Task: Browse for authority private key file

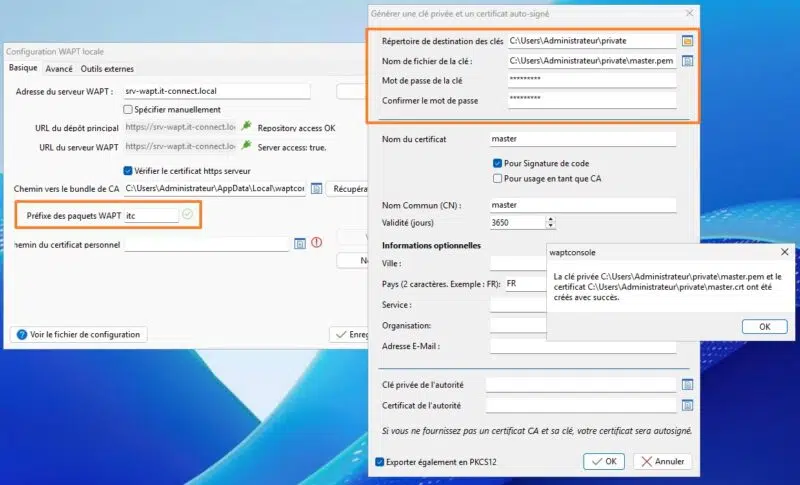Action: click(687, 385)
